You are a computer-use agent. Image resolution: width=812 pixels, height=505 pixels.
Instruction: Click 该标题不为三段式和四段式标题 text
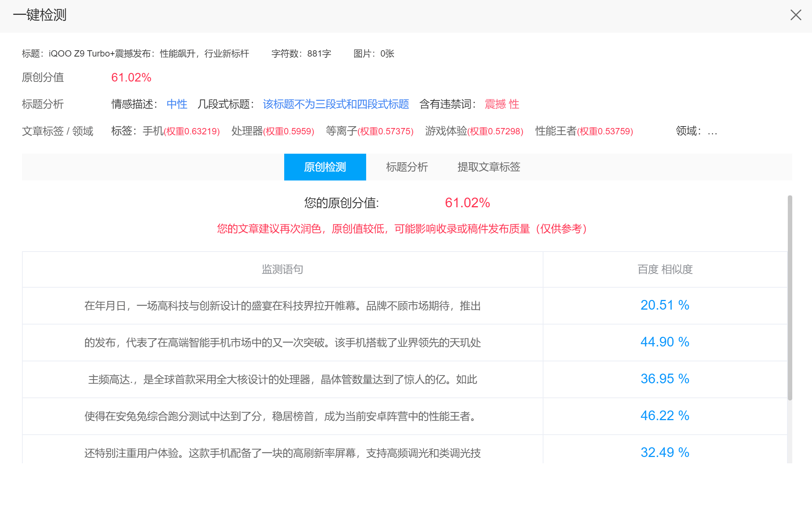(x=336, y=104)
